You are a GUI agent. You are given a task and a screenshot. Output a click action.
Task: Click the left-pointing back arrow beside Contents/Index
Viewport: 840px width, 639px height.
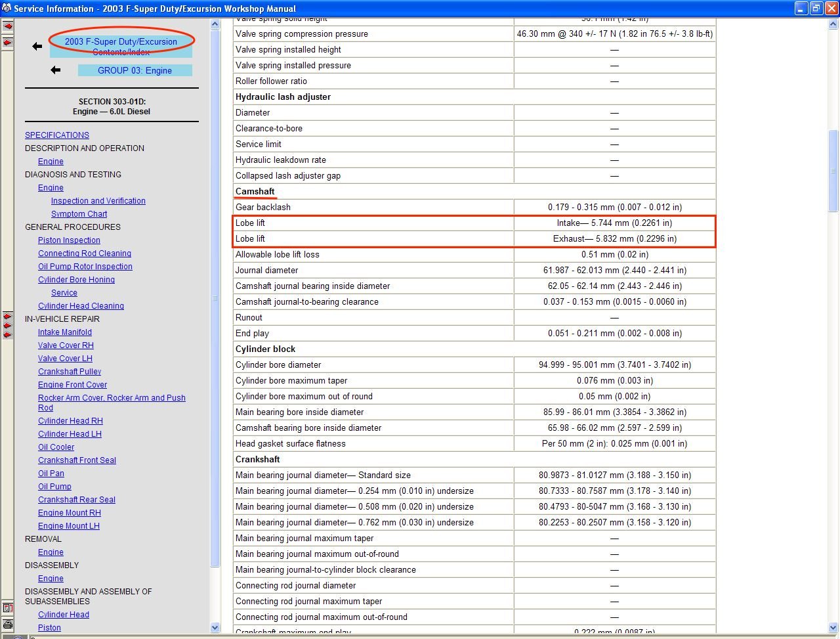(x=37, y=46)
